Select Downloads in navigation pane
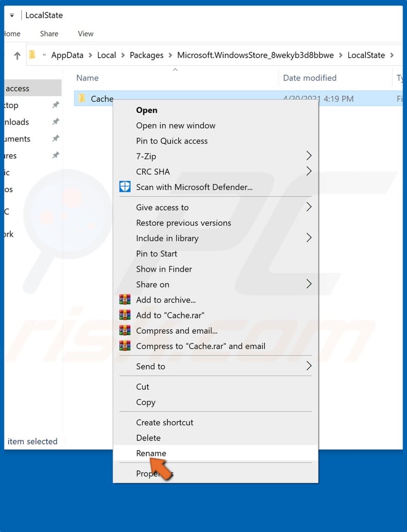Viewport: 407px width, 532px height. point(16,122)
